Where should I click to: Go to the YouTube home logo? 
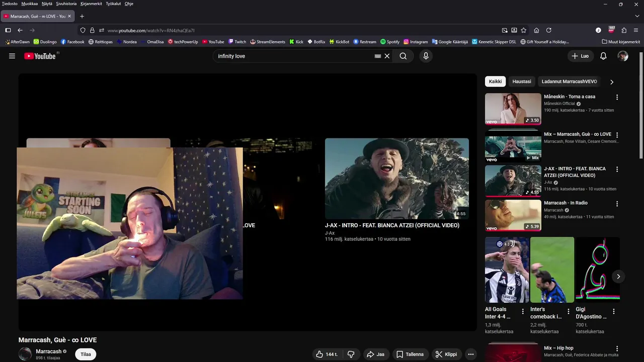coord(40,56)
